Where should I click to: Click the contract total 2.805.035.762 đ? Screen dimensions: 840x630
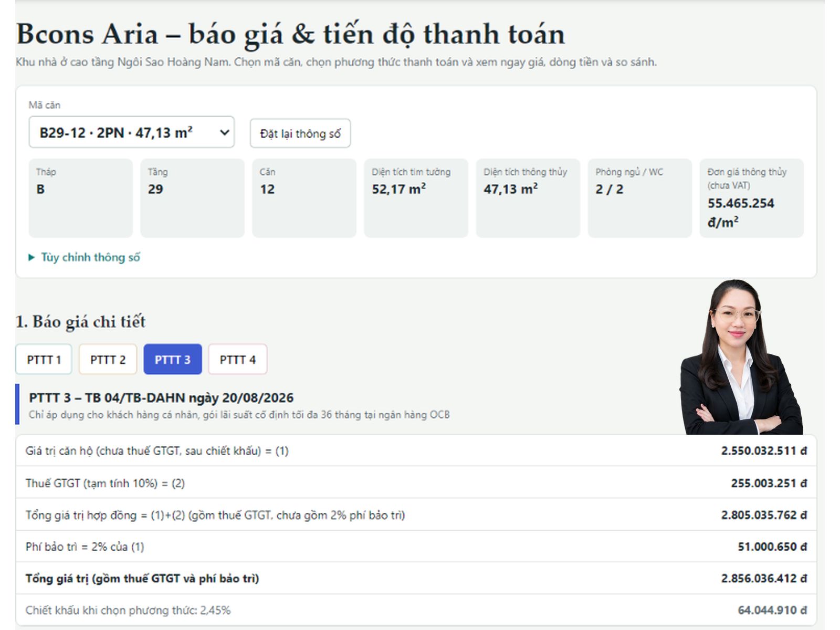[x=764, y=515]
